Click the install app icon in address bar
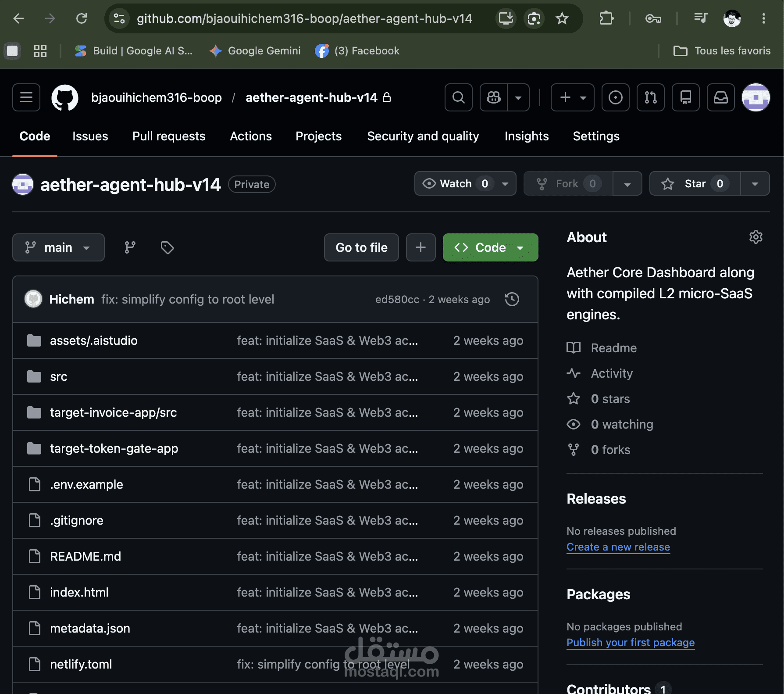Screen dimensions: 784x694 click(x=506, y=18)
